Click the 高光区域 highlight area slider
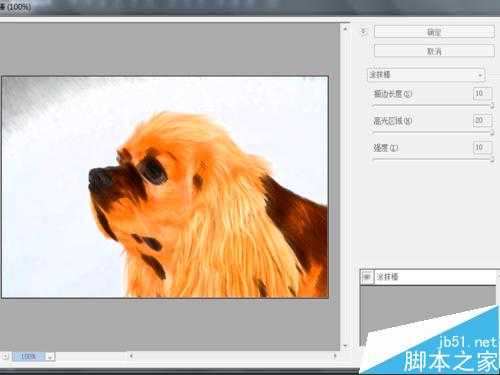 click(433, 132)
